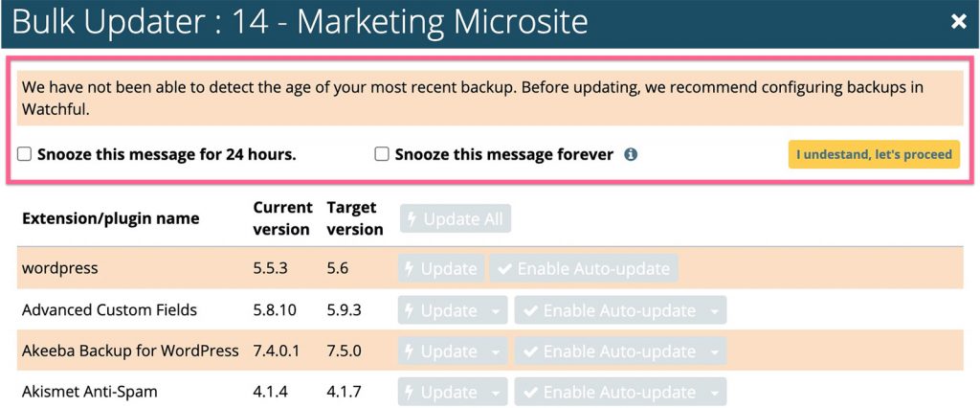The height and width of the screenshot is (408, 980).
Task: Check Snooze this message for 24 hours
Action: click(x=24, y=154)
